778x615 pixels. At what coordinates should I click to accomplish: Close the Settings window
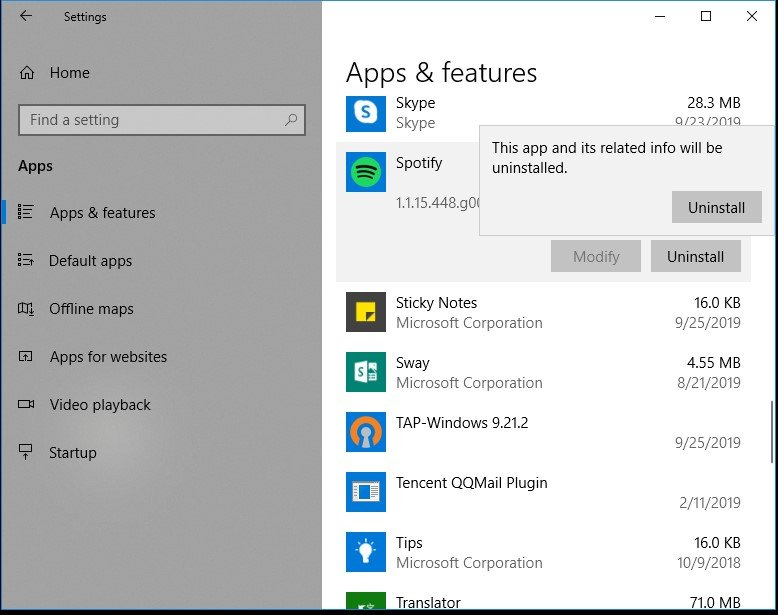pyautogui.click(x=752, y=16)
